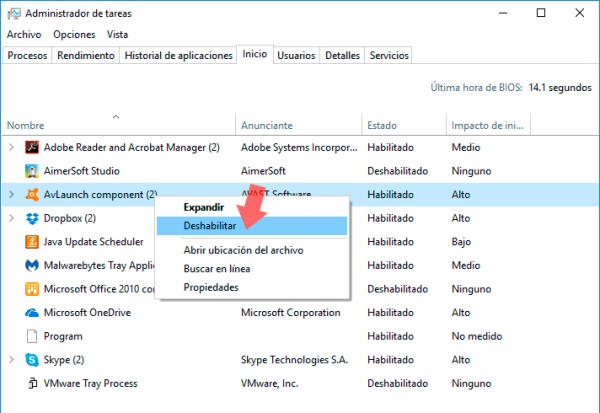
Task: Open the Historial de aplicaciones tab
Action: (178, 56)
